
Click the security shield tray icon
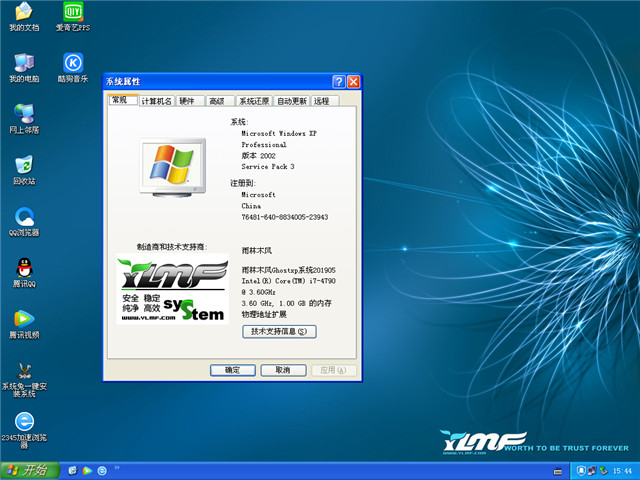(581, 471)
